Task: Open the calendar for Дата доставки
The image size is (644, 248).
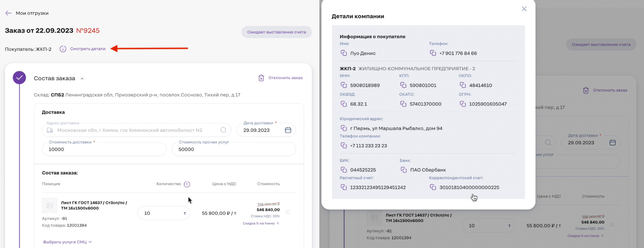Action: coord(288,130)
